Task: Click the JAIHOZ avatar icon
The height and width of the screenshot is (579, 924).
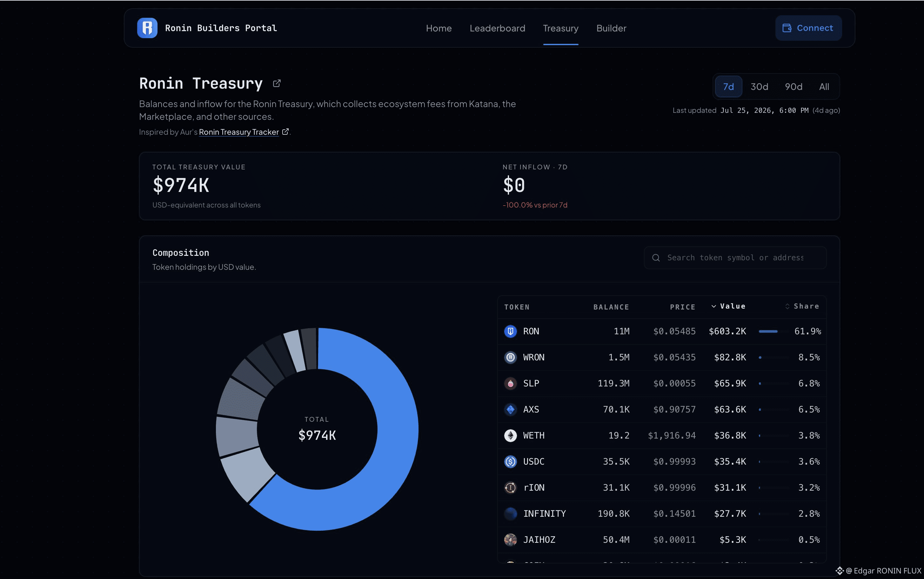Action: pyautogui.click(x=510, y=540)
